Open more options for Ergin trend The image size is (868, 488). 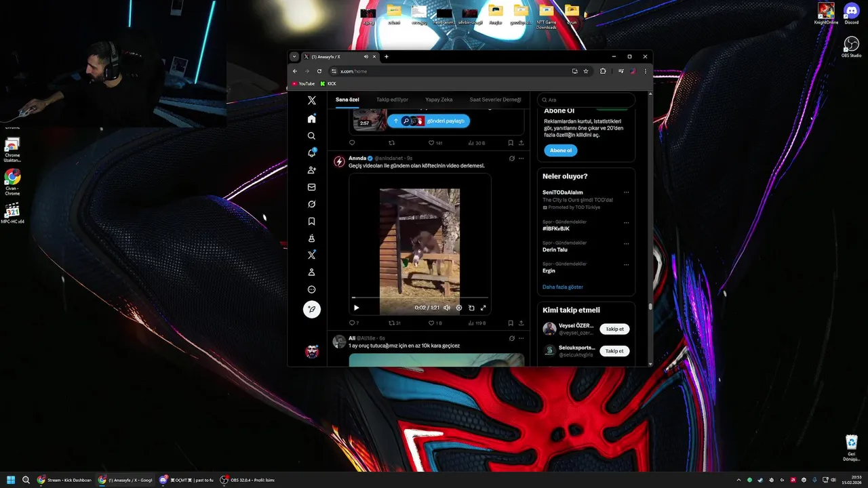[626, 264]
